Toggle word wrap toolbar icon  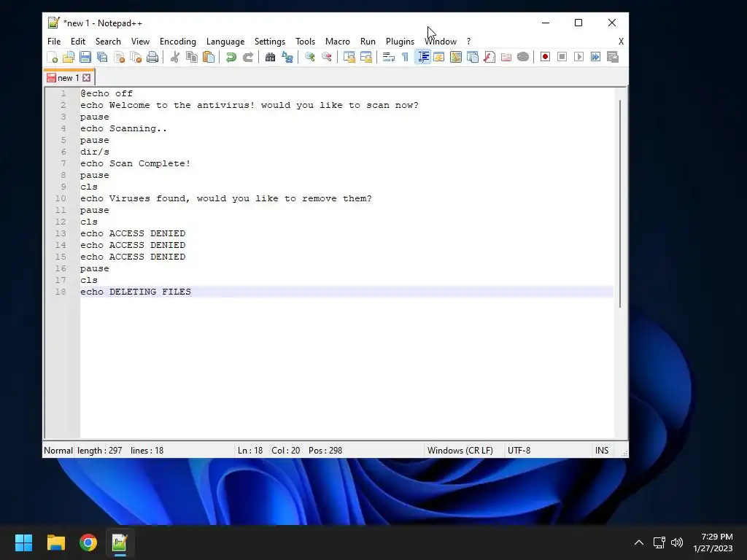coord(388,57)
